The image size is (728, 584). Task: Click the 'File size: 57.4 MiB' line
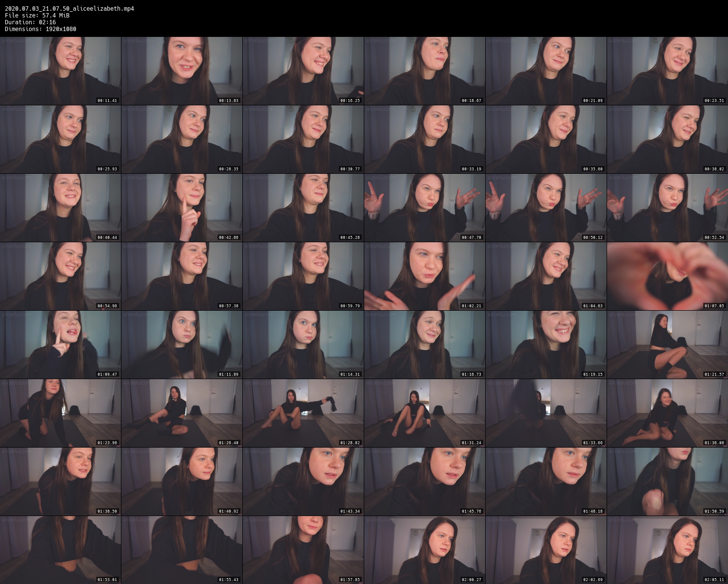[x=37, y=16]
